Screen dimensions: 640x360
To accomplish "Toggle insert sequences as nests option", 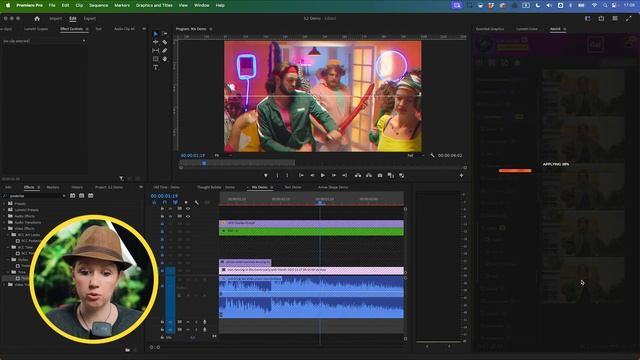I will 154,202.
